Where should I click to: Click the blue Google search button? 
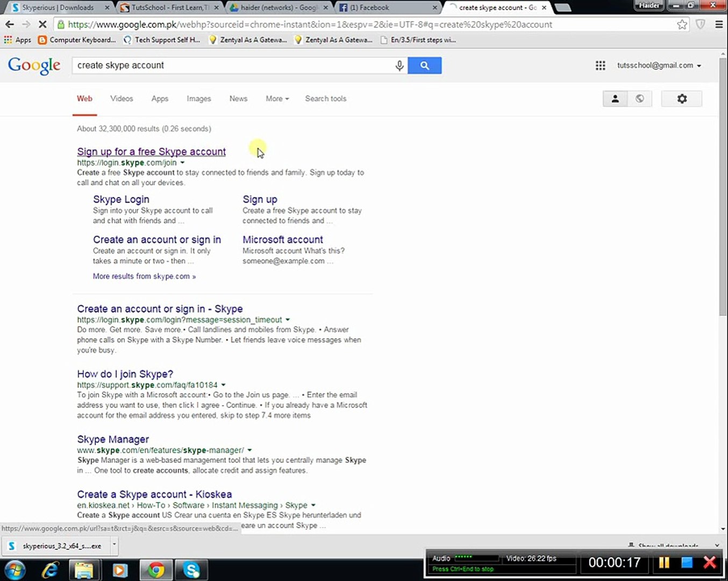(x=424, y=66)
